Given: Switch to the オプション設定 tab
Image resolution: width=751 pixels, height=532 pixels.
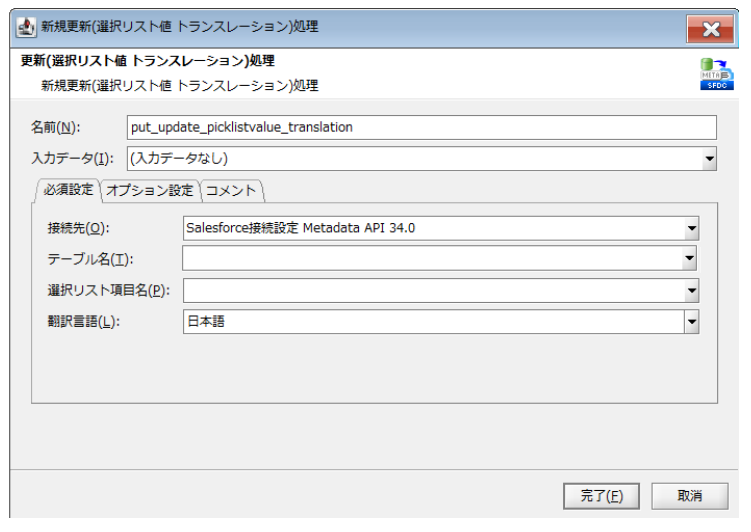Looking at the screenshot, I should [150, 190].
